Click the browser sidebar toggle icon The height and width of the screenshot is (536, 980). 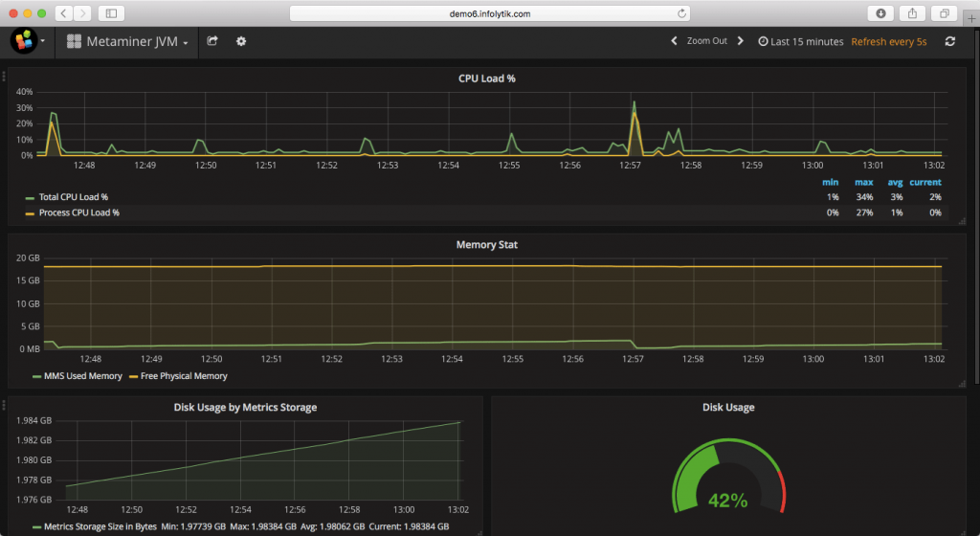pos(111,13)
